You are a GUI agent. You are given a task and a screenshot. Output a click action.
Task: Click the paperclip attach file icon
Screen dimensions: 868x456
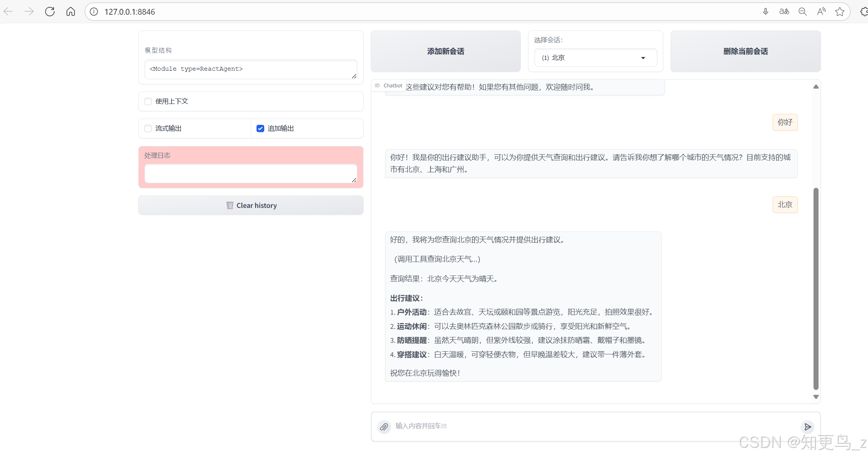point(384,427)
